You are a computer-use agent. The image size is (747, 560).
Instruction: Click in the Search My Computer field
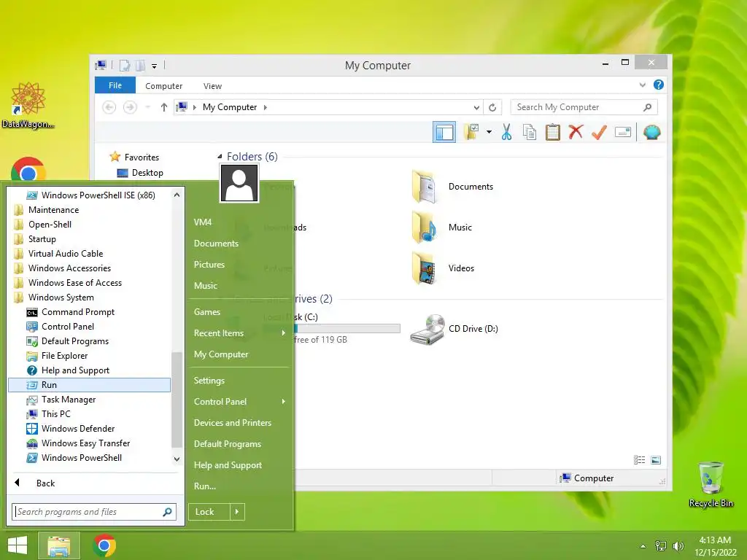coord(584,107)
